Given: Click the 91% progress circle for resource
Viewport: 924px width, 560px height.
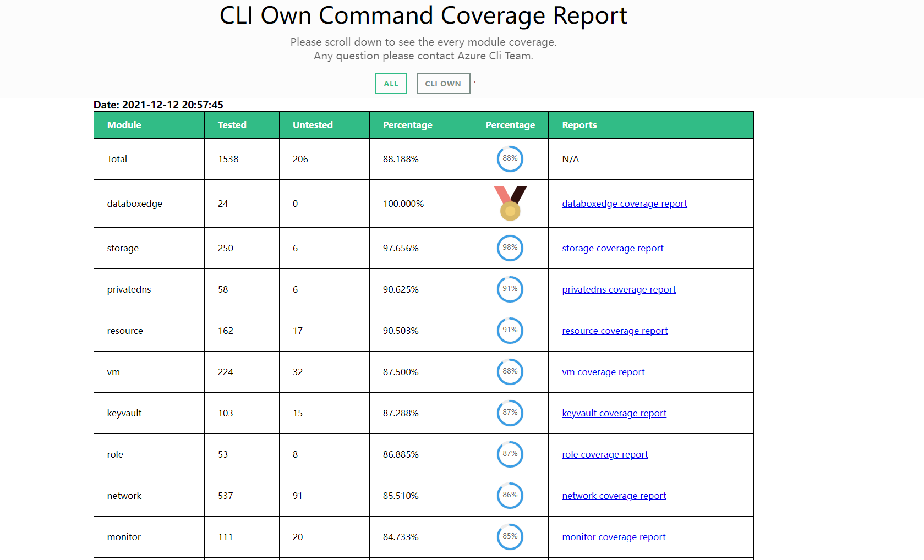Looking at the screenshot, I should tap(510, 331).
